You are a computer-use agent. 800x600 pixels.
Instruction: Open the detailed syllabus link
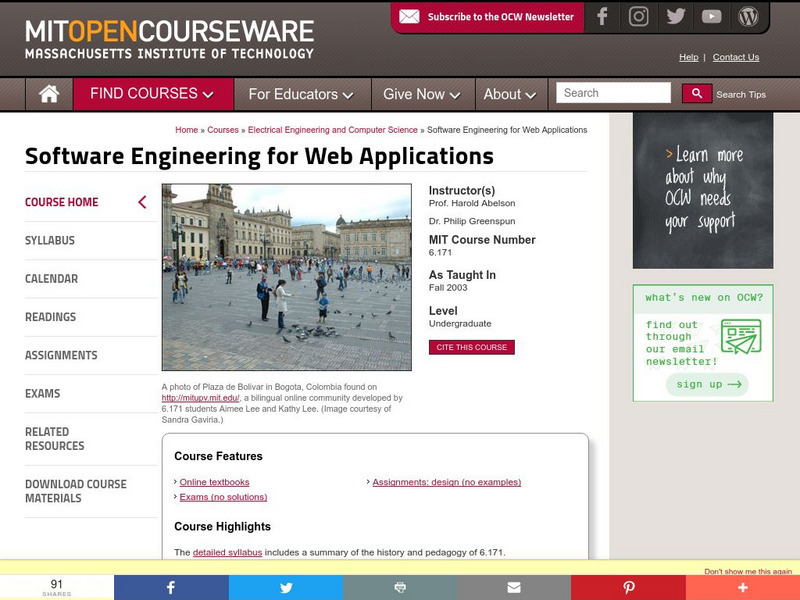228,553
